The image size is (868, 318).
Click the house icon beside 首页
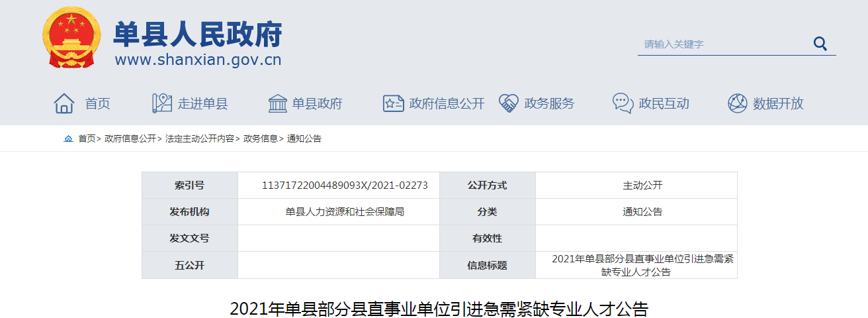(x=64, y=103)
